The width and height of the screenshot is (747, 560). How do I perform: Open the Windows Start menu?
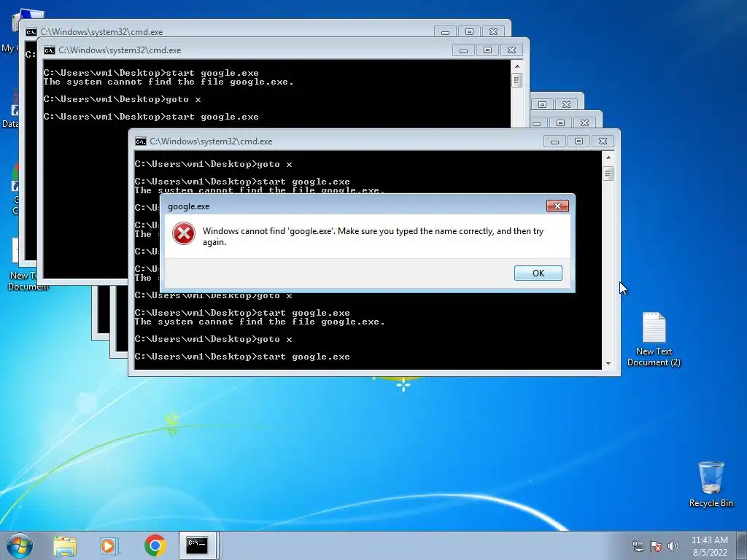[20, 545]
